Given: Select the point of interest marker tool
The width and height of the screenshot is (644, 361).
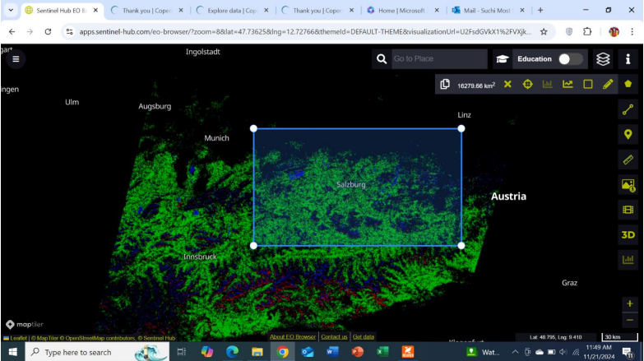Looking at the screenshot, I should [x=628, y=134].
